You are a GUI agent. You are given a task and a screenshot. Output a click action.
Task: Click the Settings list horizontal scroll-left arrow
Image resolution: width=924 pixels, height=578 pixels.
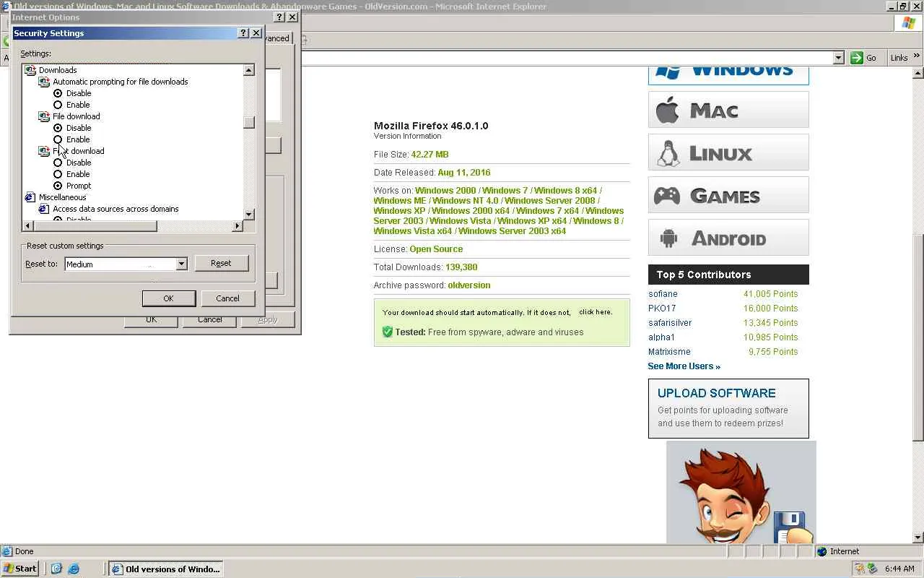[x=29, y=226]
